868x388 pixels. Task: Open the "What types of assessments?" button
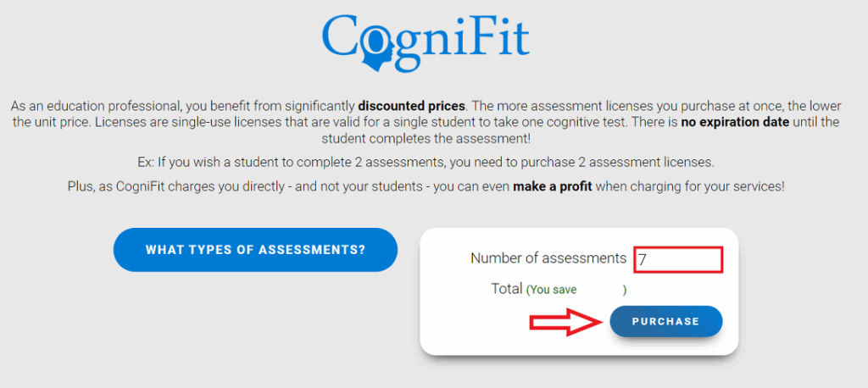pos(255,250)
